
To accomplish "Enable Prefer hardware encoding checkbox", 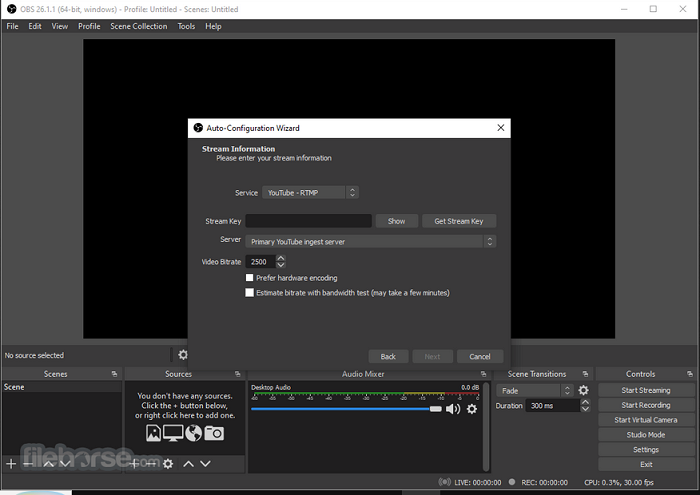I will (x=250, y=278).
